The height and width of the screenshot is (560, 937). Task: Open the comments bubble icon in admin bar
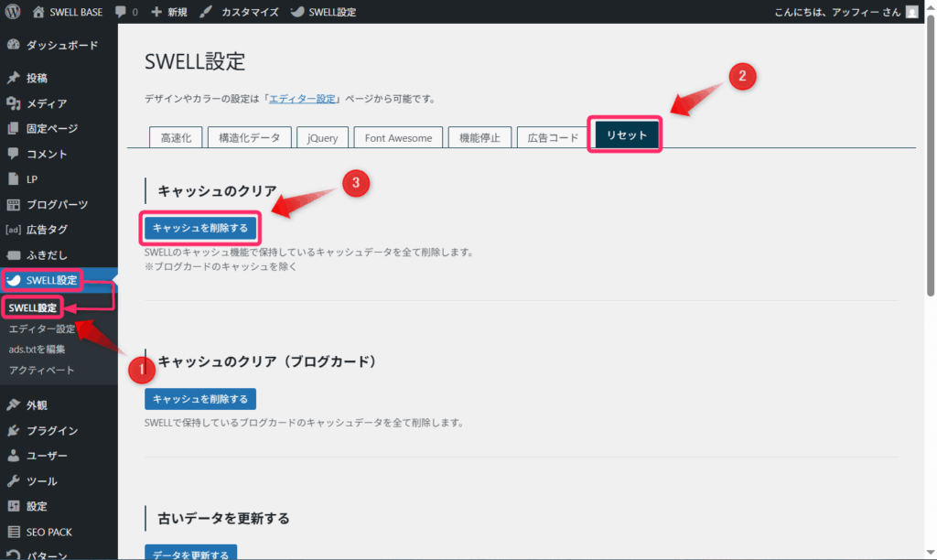[x=121, y=12]
